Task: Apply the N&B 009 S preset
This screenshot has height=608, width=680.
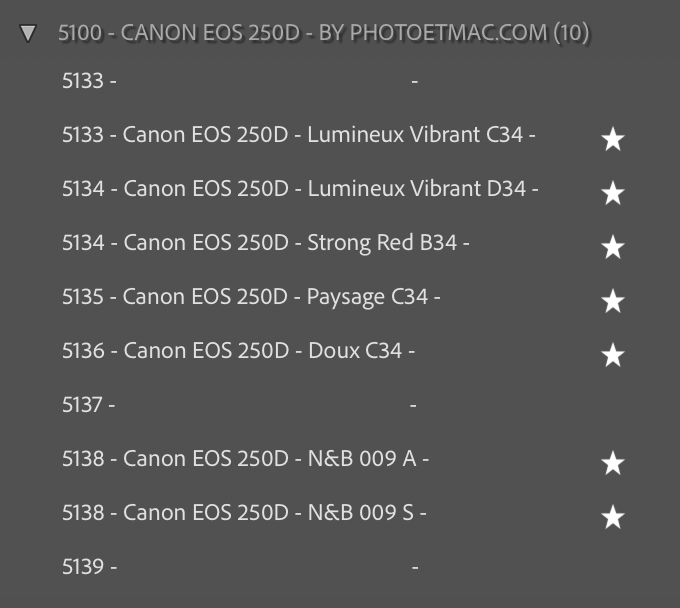Action: coord(244,513)
